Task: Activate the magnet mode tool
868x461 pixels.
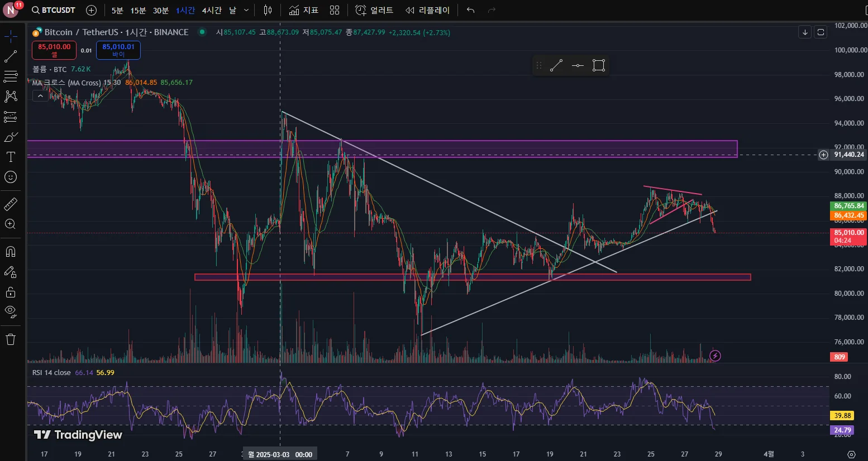Action: pyautogui.click(x=11, y=252)
